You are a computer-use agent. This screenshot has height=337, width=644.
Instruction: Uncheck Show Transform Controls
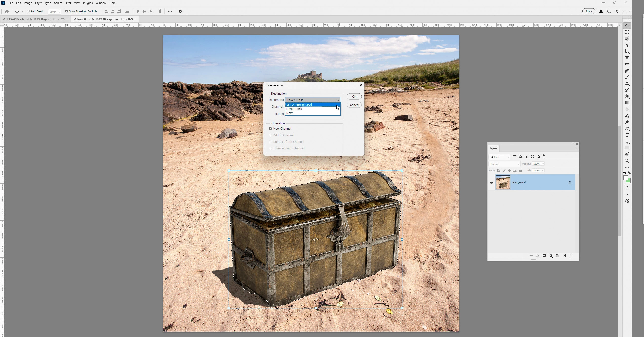coord(67,11)
